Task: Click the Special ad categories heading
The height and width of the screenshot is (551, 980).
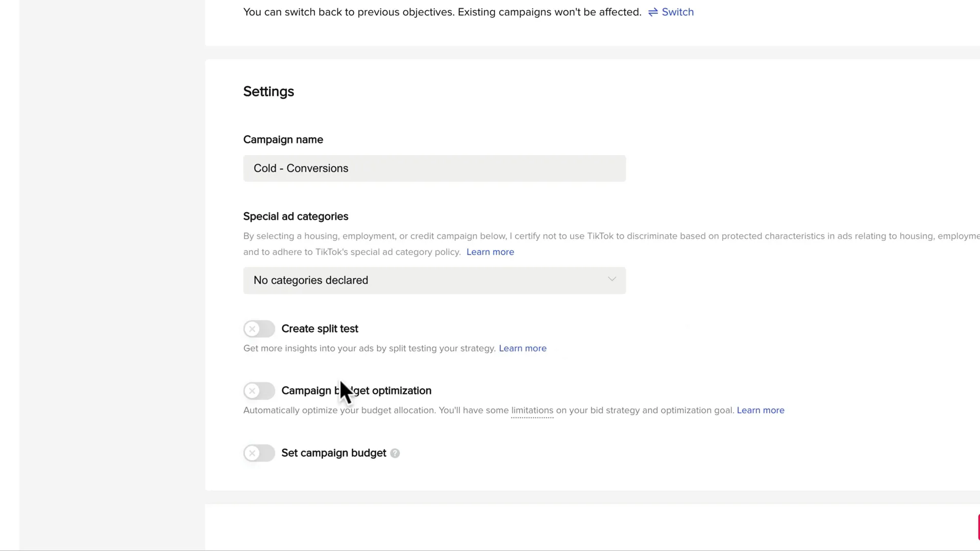Action: click(x=296, y=216)
